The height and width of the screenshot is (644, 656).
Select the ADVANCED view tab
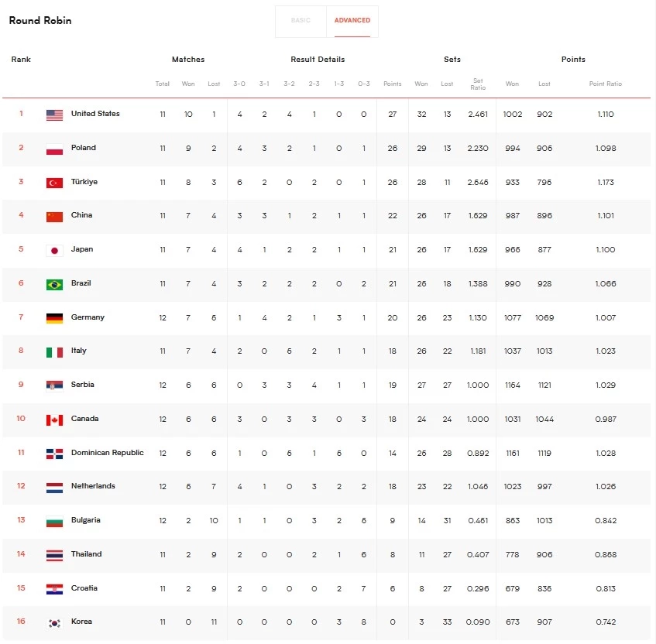(x=353, y=21)
